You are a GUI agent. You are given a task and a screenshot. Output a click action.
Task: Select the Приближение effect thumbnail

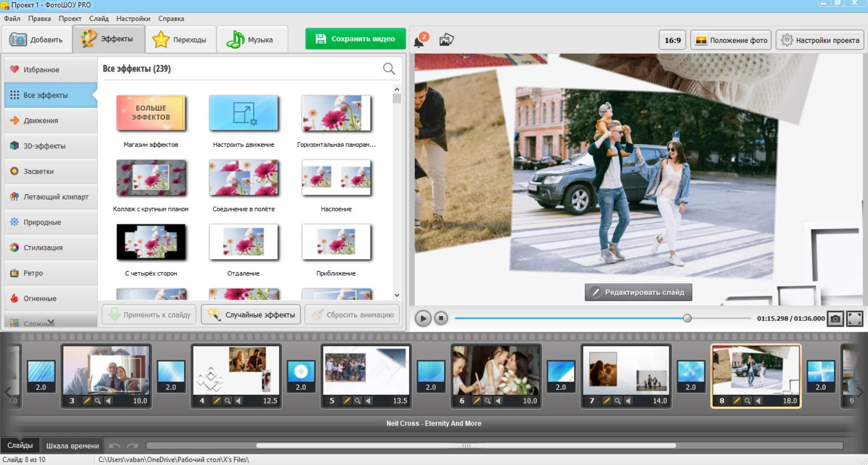click(x=336, y=242)
